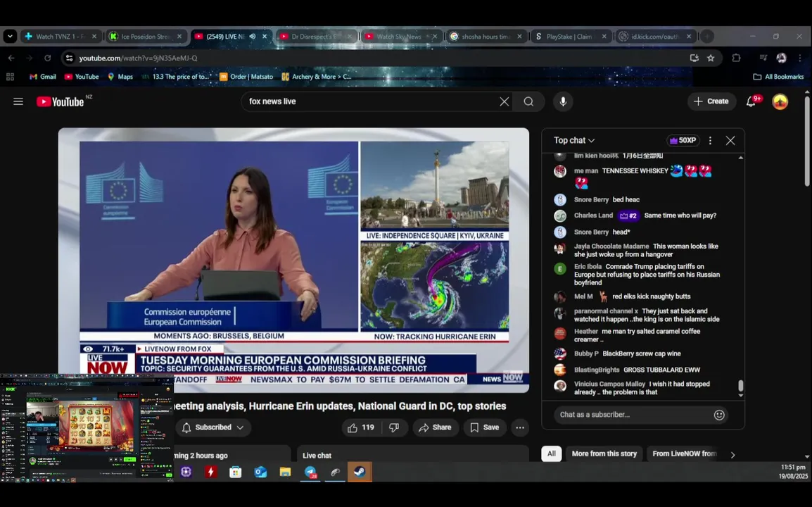Open Gmail bookmark
The width and height of the screenshot is (812, 507).
[x=42, y=77]
